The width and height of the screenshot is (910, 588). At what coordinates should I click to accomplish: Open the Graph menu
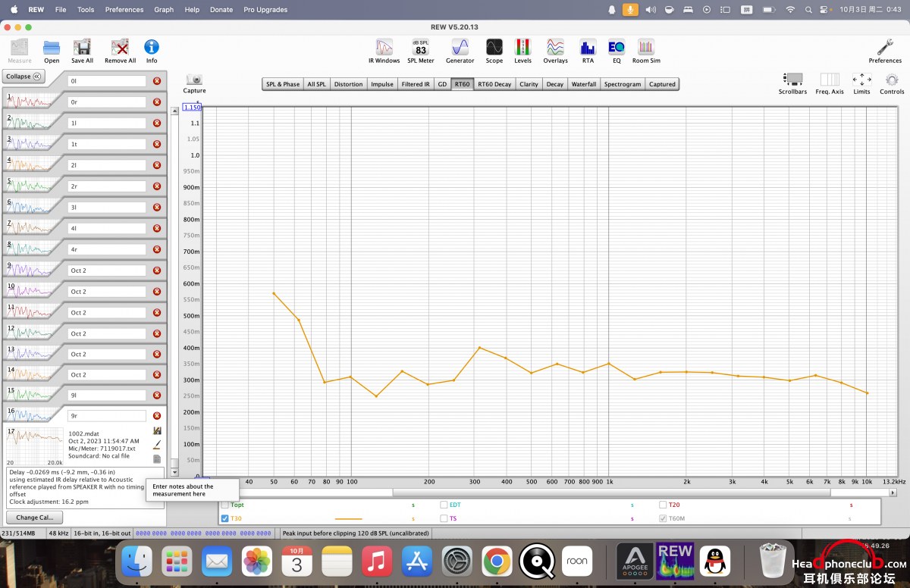[x=164, y=10]
